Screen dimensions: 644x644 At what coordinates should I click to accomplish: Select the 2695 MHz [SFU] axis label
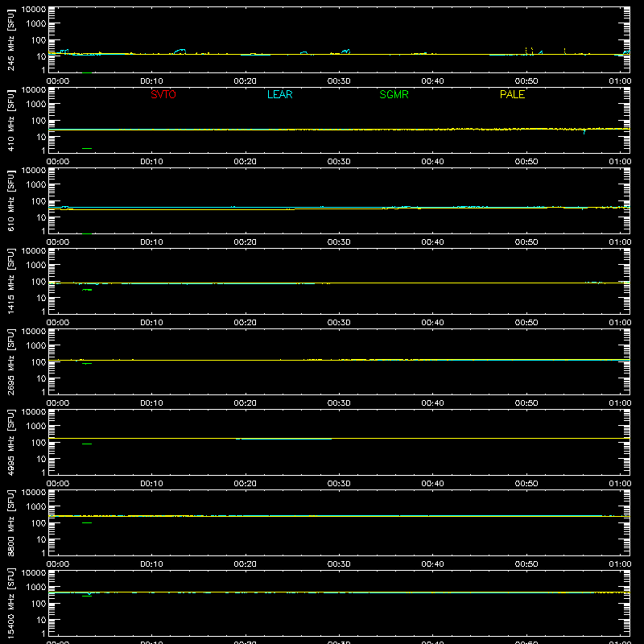[10, 361]
